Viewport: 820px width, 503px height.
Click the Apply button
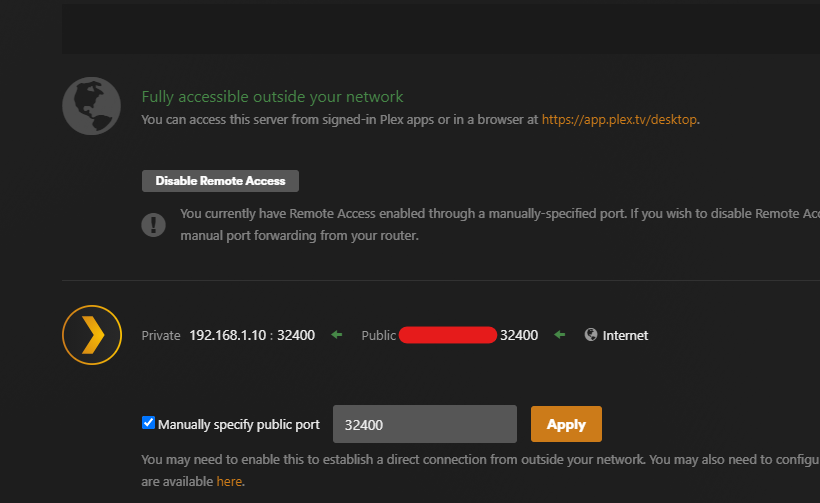pos(566,424)
